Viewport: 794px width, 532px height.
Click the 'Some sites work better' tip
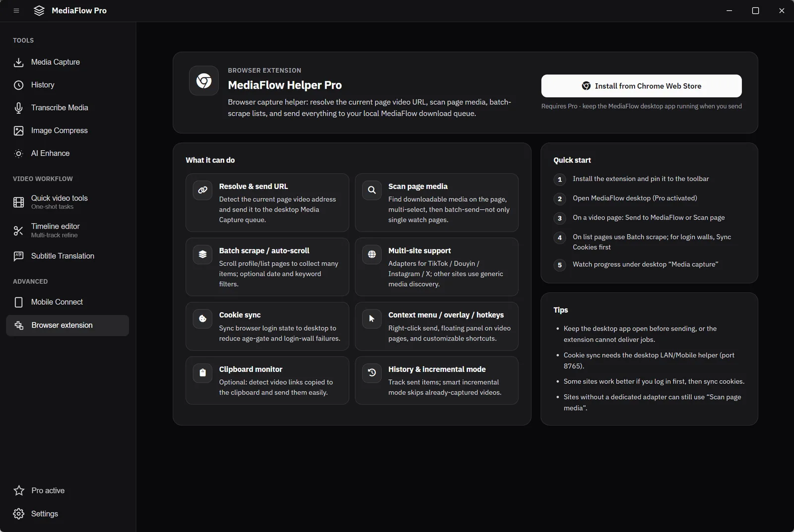pyautogui.click(x=654, y=382)
